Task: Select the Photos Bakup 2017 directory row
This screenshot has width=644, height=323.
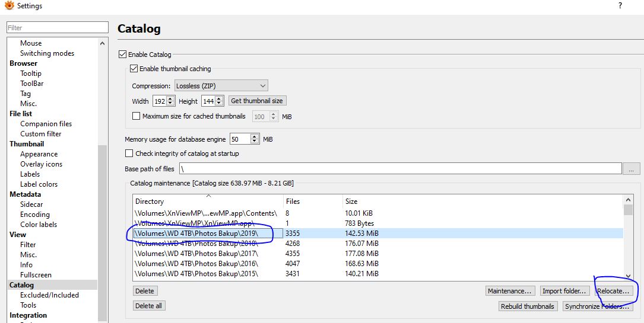Action: (x=196, y=254)
